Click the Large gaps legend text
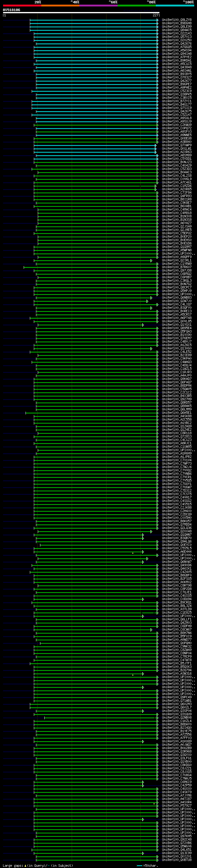The height and width of the screenshot is (868, 197). (38, 865)
